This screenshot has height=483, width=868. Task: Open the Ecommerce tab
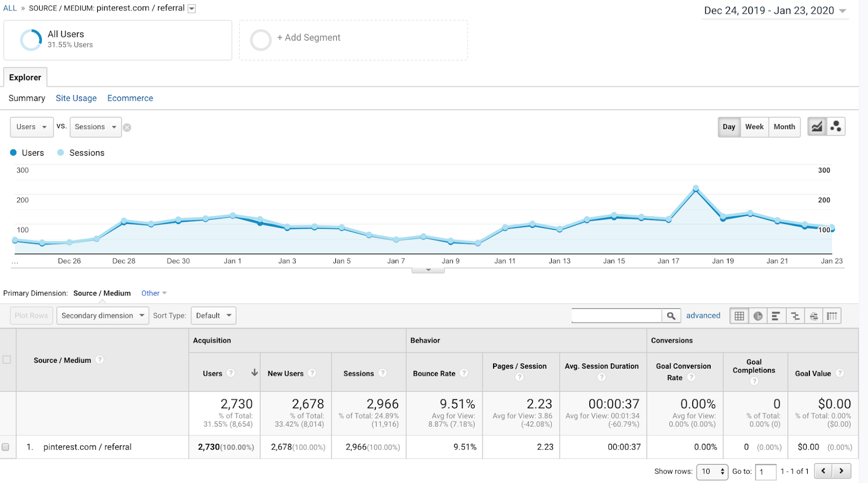pos(130,98)
